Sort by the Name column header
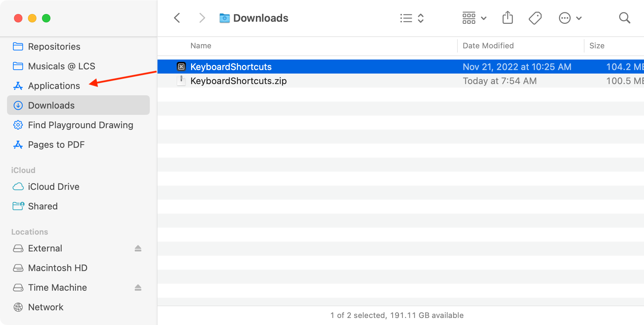 [x=201, y=46]
